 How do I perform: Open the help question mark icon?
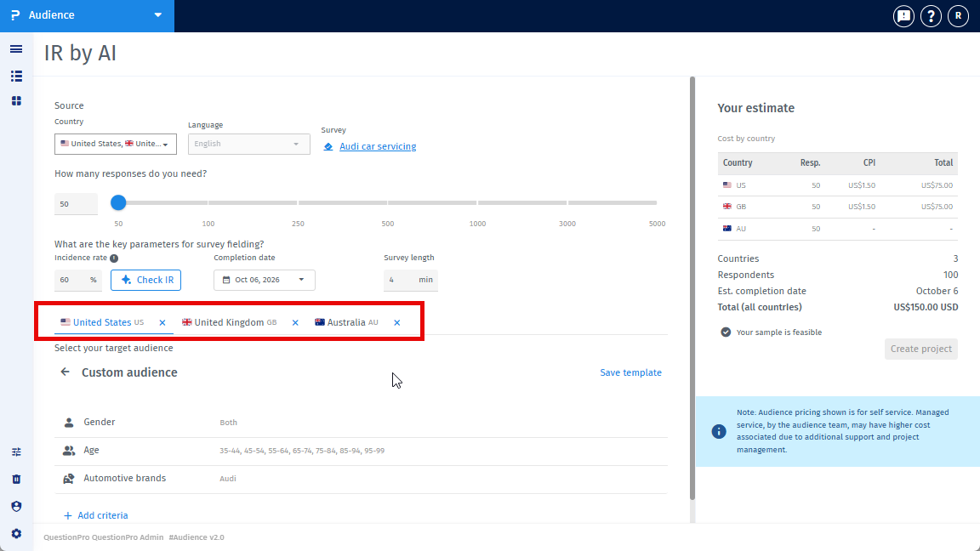(x=931, y=16)
